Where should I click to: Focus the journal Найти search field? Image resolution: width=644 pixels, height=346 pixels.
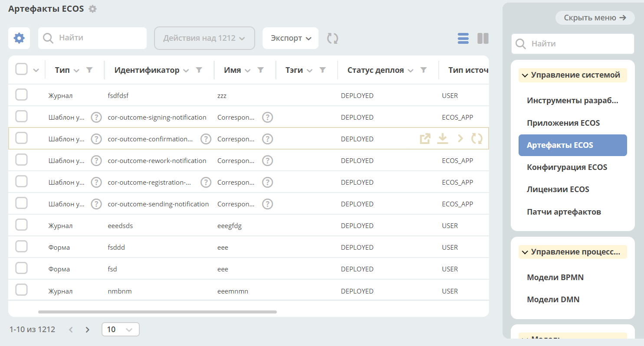92,38
